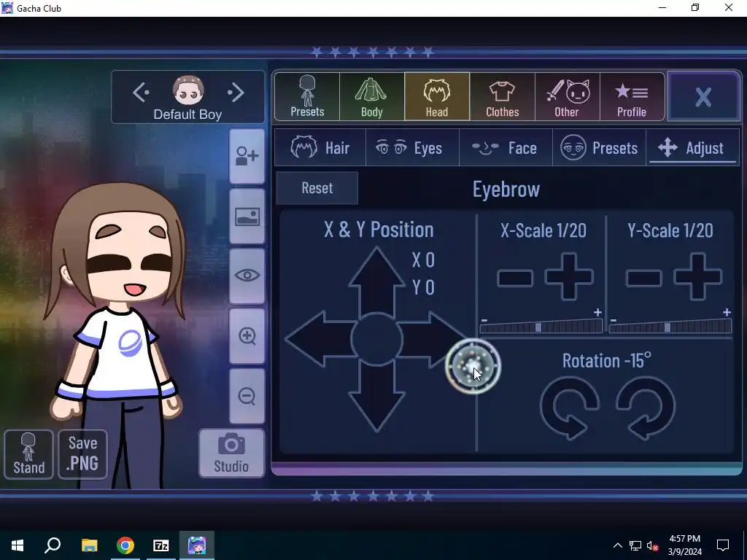The height and width of the screenshot is (560, 747).
Task: Select next character with right arrow
Action: pyautogui.click(x=236, y=93)
